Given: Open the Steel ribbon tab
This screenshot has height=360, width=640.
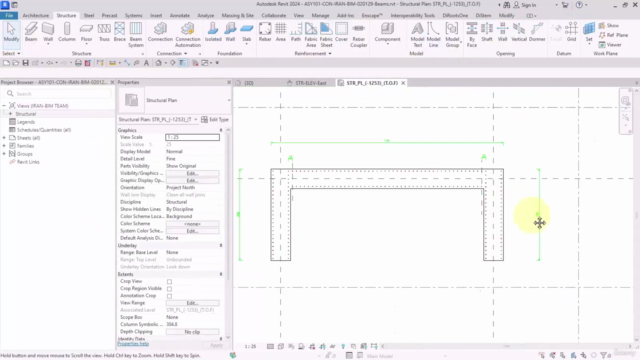Looking at the screenshot, I should 89,16.
